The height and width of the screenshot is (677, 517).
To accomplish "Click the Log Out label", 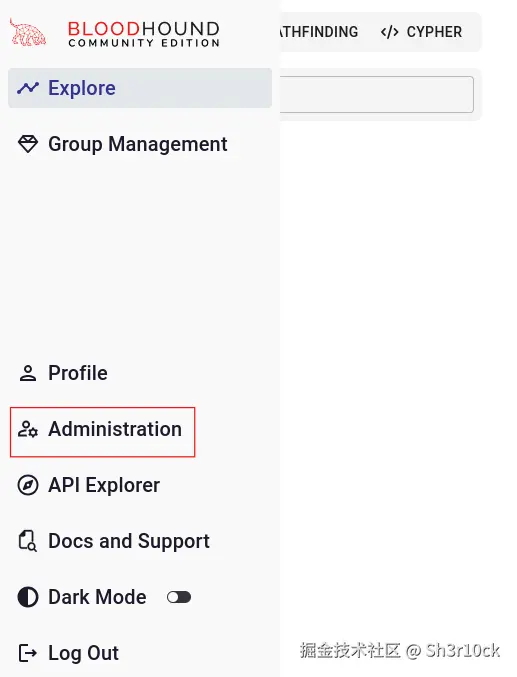I will (83, 653).
